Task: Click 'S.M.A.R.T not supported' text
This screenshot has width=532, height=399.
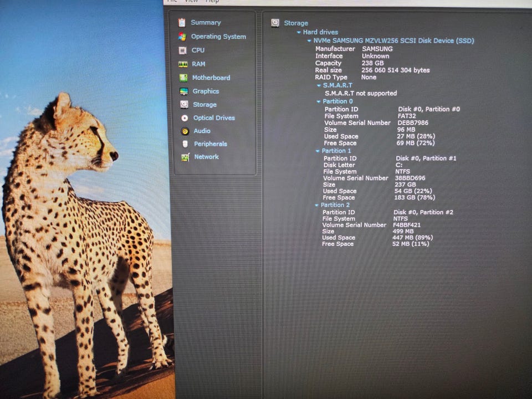Action: coord(361,93)
